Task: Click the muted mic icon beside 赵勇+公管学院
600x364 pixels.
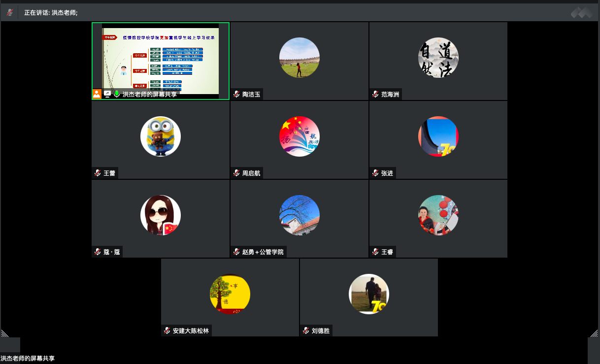Action: [237, 252]
